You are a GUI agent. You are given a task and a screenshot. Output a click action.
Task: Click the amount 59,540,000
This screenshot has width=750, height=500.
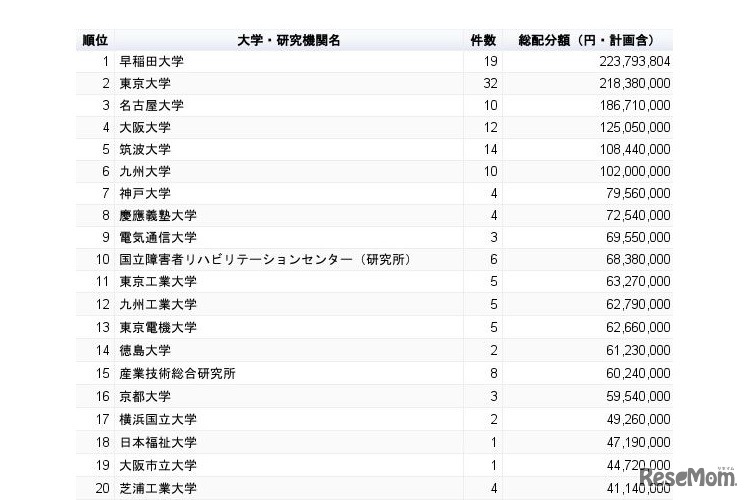tap(638, 396)
